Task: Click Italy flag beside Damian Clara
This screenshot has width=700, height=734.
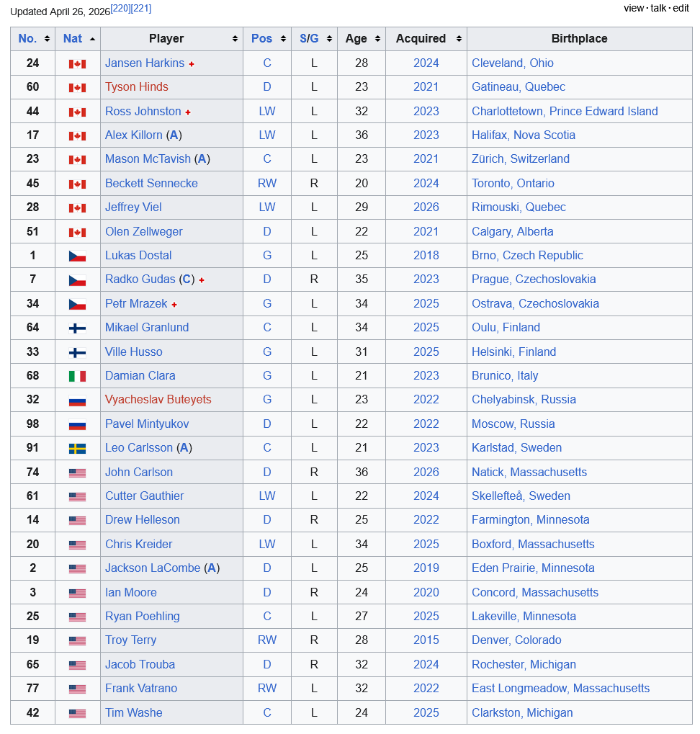Action: tap(77, 376)
